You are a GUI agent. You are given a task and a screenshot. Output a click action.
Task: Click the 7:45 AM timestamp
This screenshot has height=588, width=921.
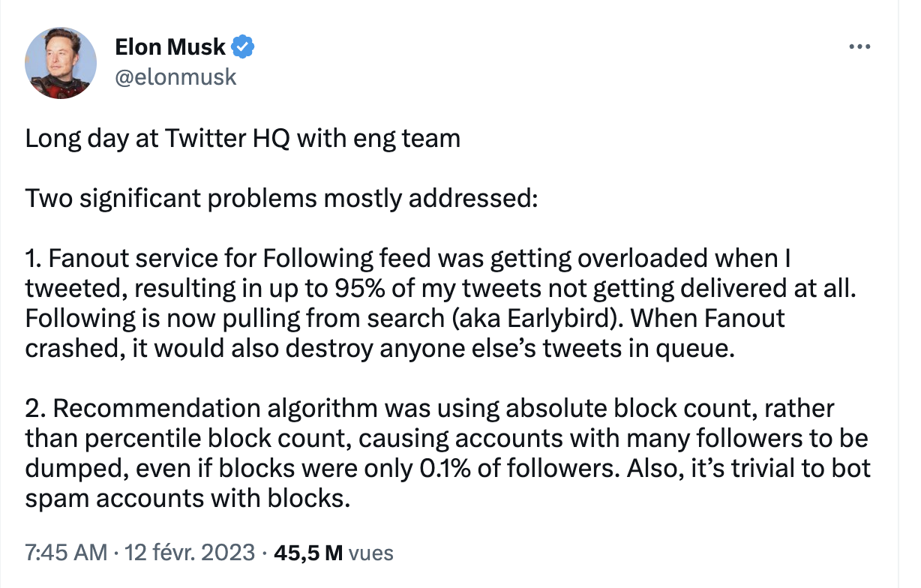coord(66,553)
